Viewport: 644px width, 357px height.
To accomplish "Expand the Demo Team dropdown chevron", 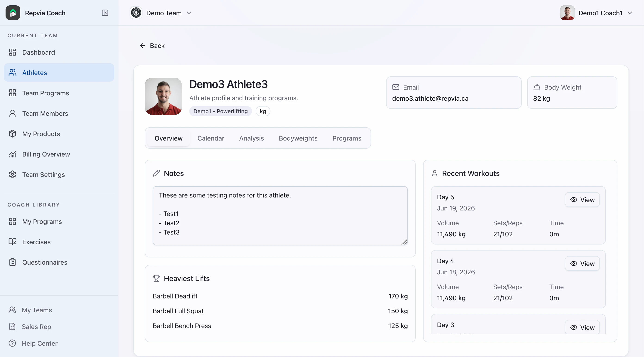I will 189,13.
